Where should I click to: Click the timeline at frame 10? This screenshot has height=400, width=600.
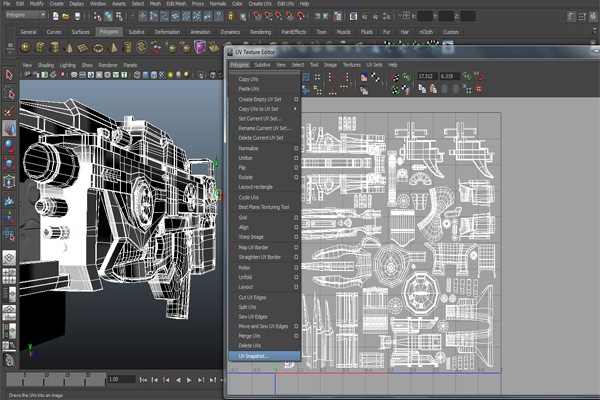(46, 379)
